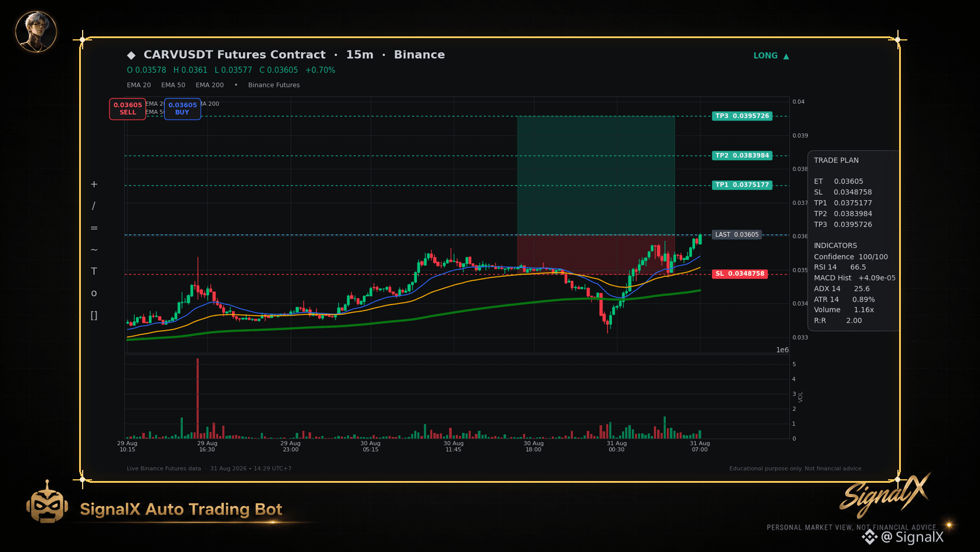Screen dimensions: 980x552
Task: Select the rectangle brackets tool
Action: (x=94, y=316)
